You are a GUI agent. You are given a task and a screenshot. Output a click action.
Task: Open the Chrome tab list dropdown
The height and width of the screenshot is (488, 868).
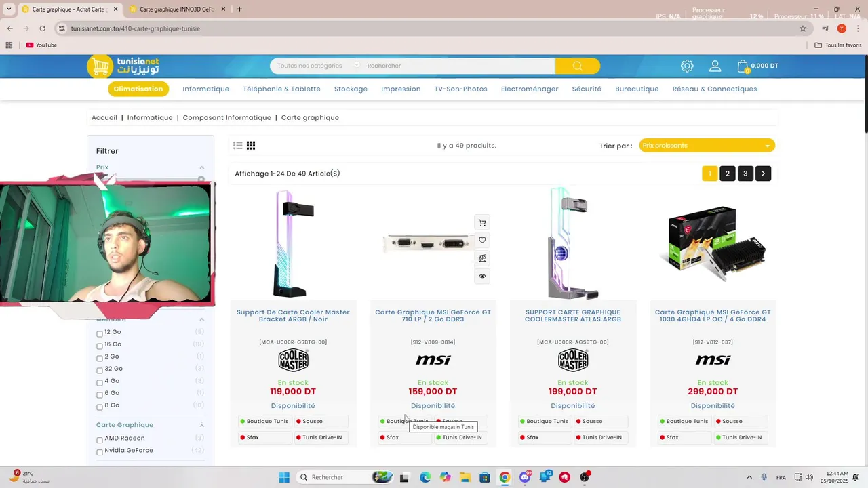(x=8, y=9)
